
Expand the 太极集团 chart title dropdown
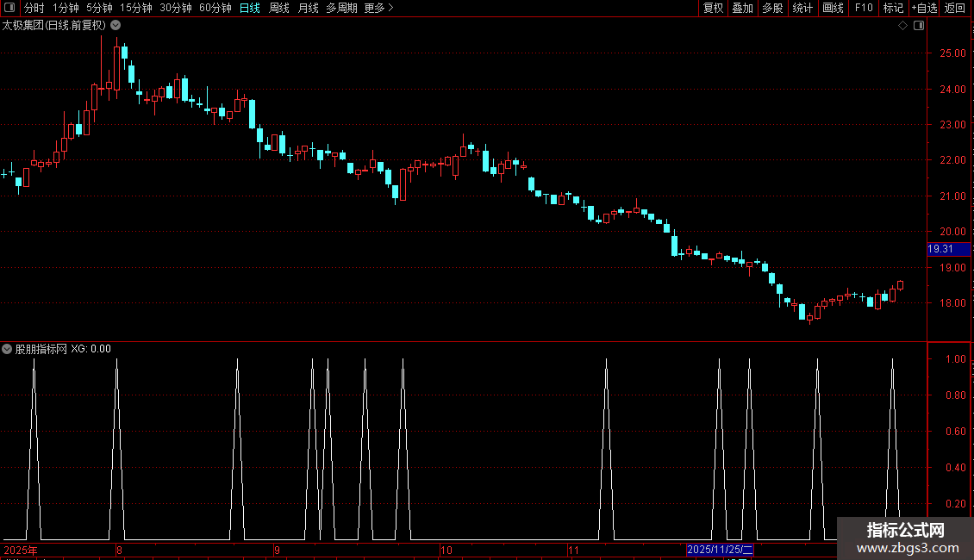coord(116,26)
